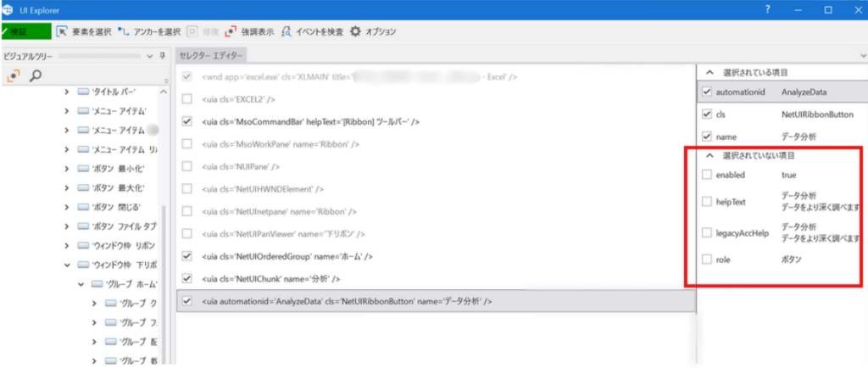868x368 pixels.
Task: Select the 'ウィンドウ枠 下リボン' tree item
Action: 117,265
